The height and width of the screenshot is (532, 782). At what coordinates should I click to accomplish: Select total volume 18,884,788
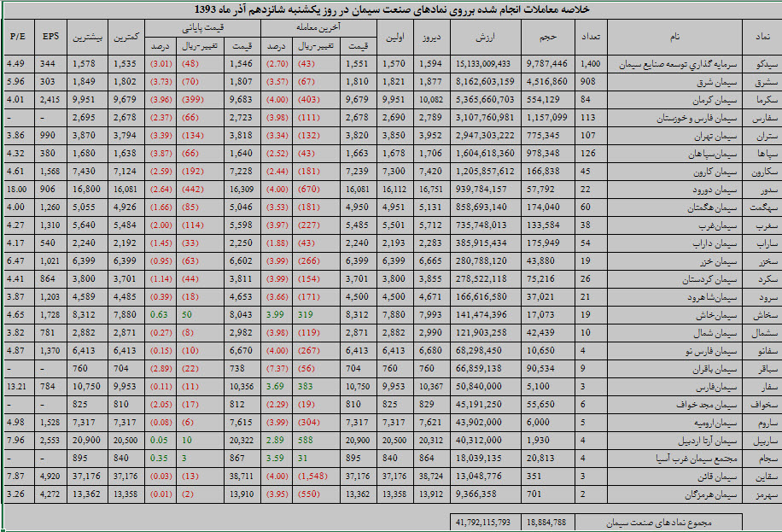[x=546, y=523]
